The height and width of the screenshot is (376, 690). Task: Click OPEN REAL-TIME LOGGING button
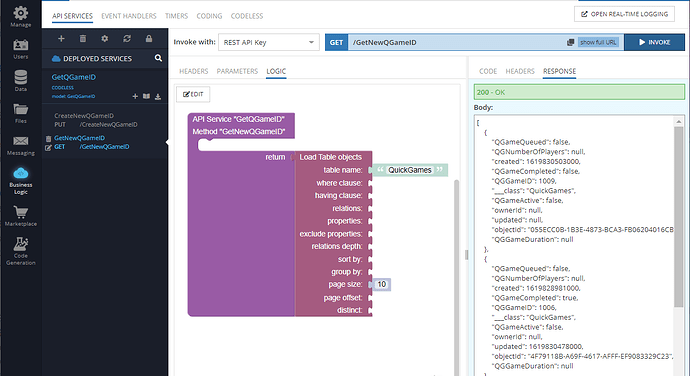click(624, 14)
